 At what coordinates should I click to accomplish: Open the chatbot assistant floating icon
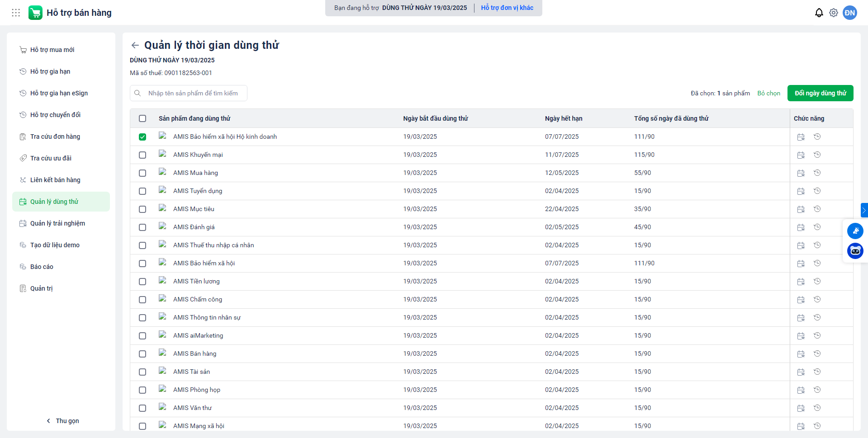coord(855,251)
